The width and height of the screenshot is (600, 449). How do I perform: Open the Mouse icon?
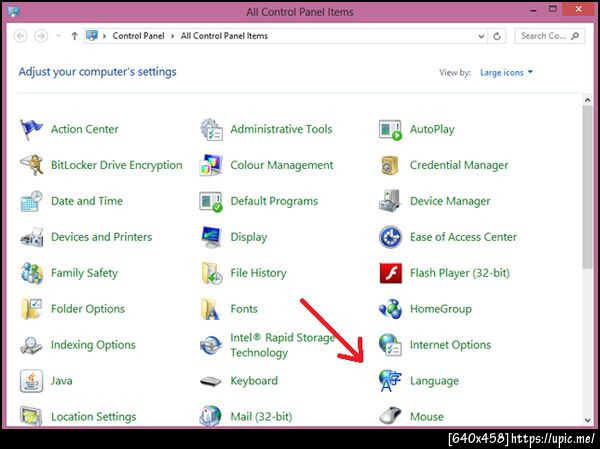[x=390, y=416]
